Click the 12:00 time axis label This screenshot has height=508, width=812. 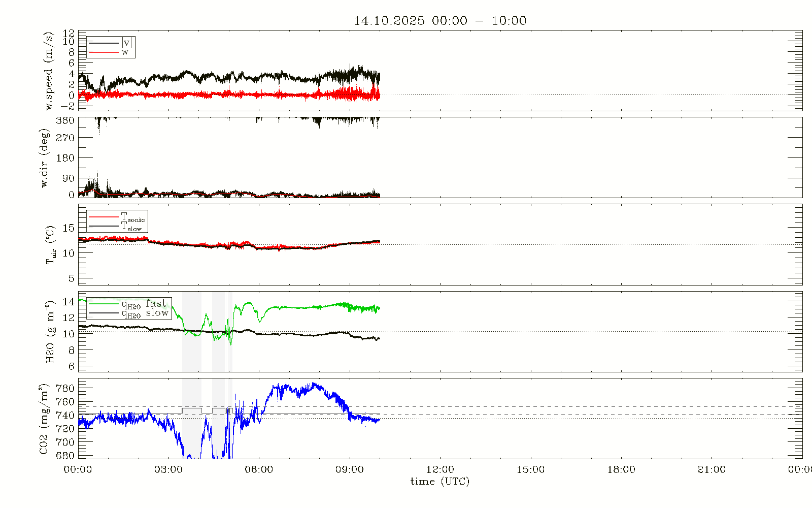pyautogui.click(x=440, y=470)
